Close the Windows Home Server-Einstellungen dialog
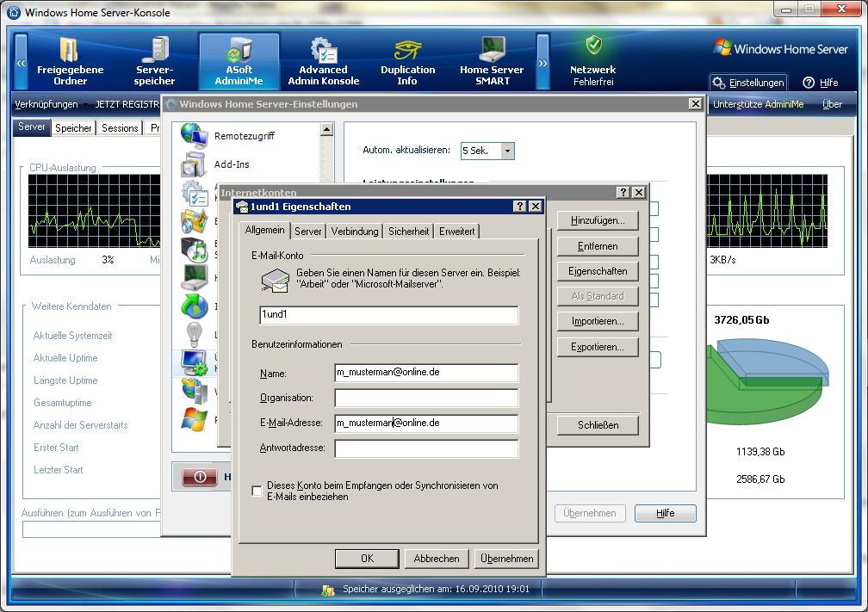This screenshot has width=868, height=612. (695, 103)
